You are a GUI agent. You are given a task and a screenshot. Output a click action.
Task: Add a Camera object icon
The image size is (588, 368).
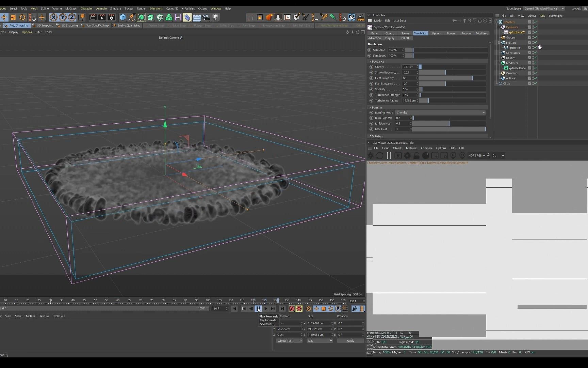(x=206, y=17)
